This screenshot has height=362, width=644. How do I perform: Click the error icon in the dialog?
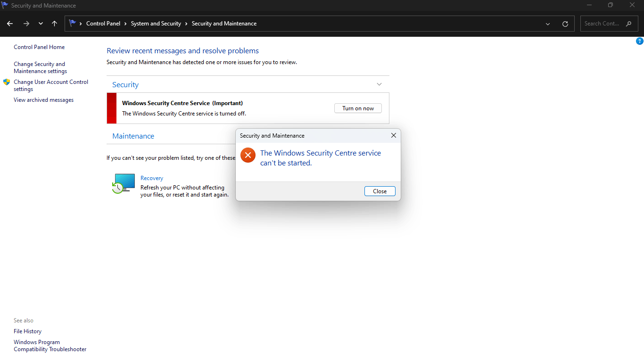248,155
